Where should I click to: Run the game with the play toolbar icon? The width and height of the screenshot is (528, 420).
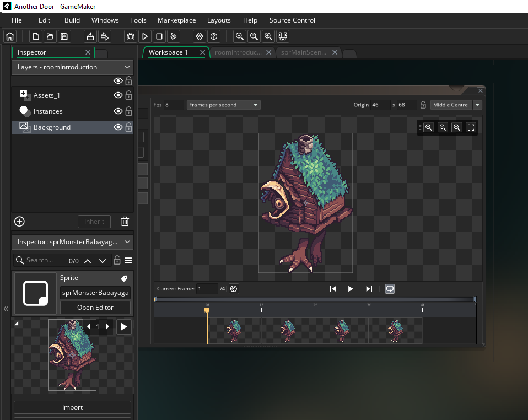pyautogui.click(x=145, y=36)
